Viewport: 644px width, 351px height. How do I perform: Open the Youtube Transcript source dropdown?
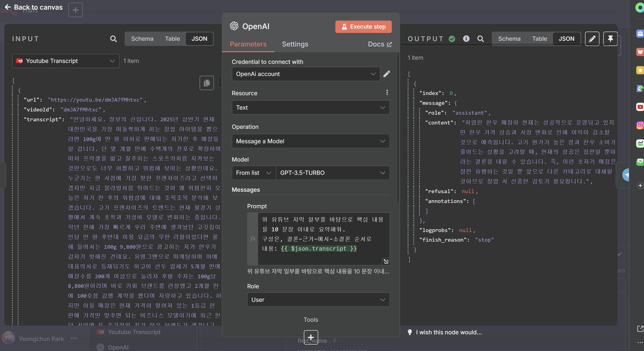click(66, 61)
